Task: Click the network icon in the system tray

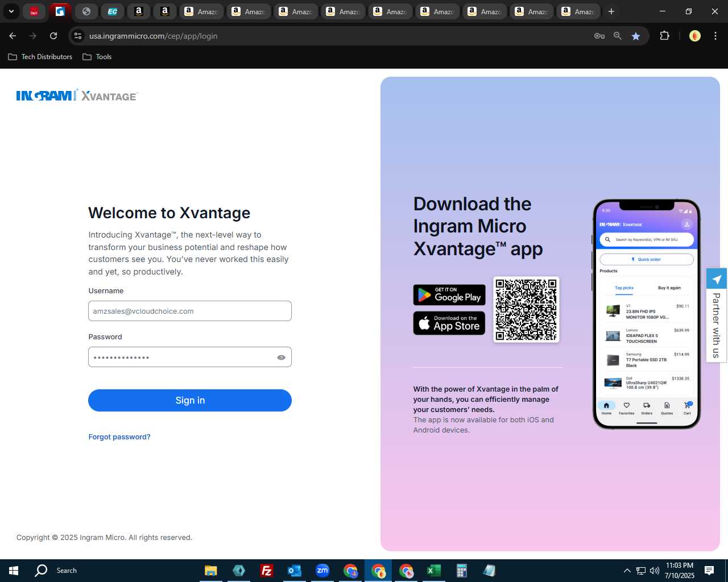Action: pos(641,571)
